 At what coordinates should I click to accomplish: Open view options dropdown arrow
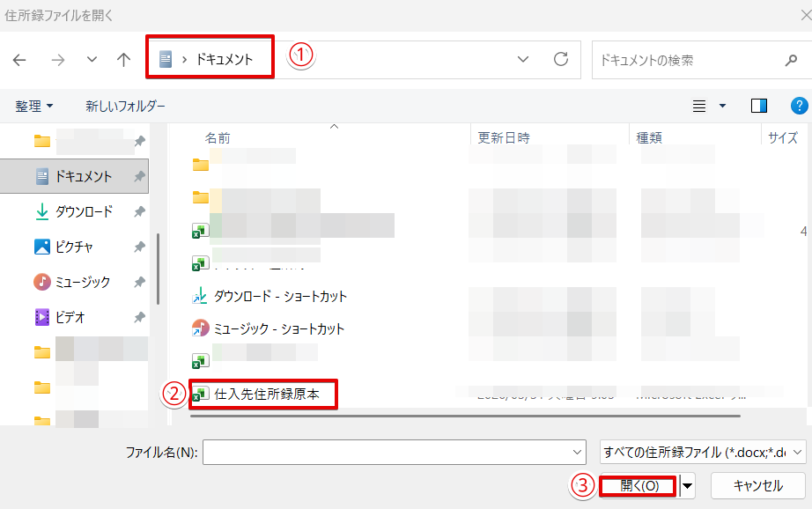[x=722, y=106]
